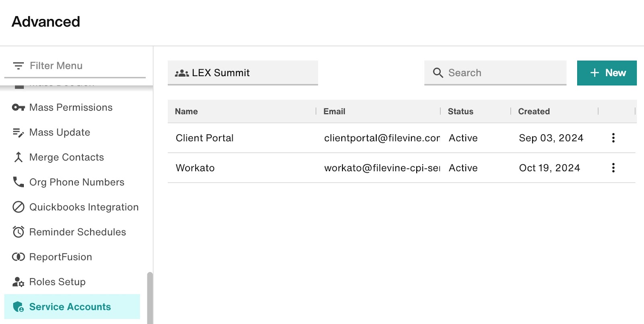The width and height of the screenshot is (644, 324).
Task: Click the Org Phone Numbers phone icon
Action: 18,182
